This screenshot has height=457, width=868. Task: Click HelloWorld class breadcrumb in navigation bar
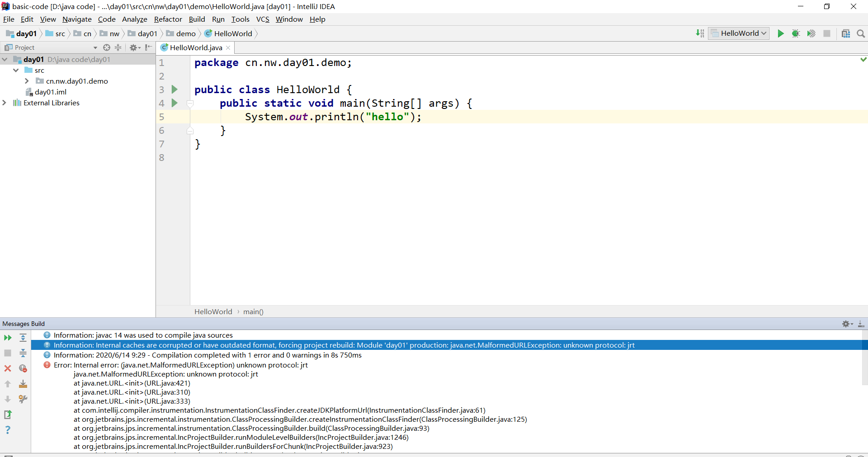click(229, 33)
